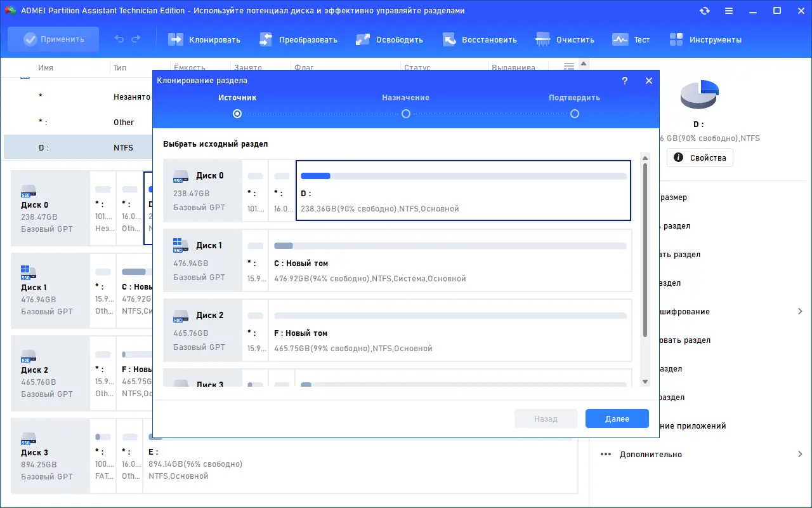Image resolution: width=812 pixels, height=508 pixels.
Task: Open the Освободить toolbar menu
Action: tap(390, 39)
